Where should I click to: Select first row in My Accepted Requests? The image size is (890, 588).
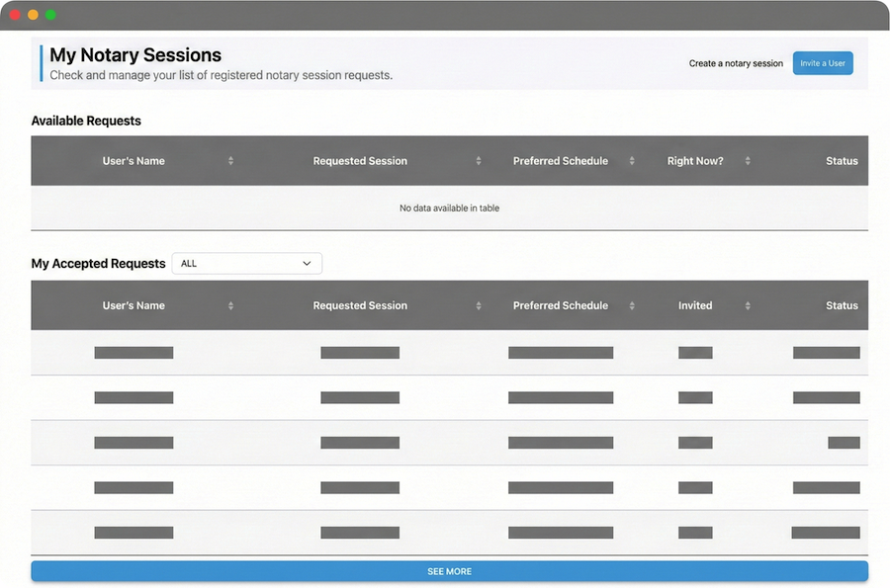pyautogui.click(x=449, y=353)
